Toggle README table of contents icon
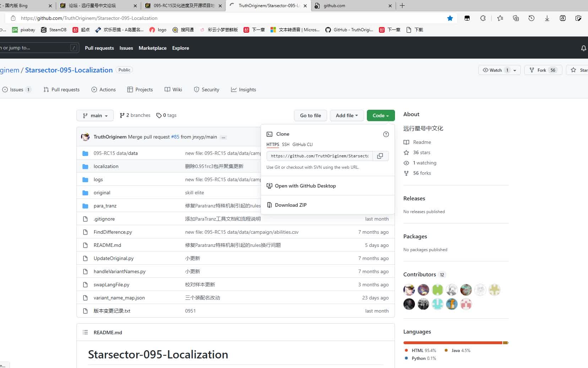The image size is (588, 368). (85, 332)
